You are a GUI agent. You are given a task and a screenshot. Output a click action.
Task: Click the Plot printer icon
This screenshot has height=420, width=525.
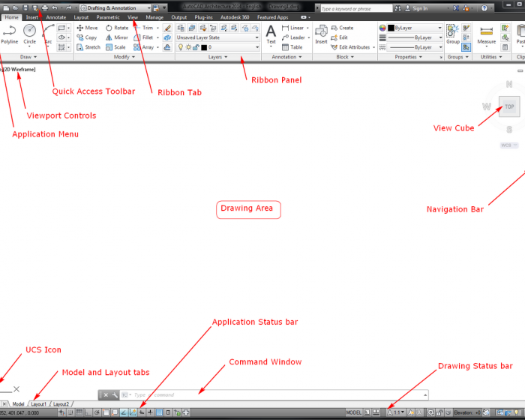point(45,7)
